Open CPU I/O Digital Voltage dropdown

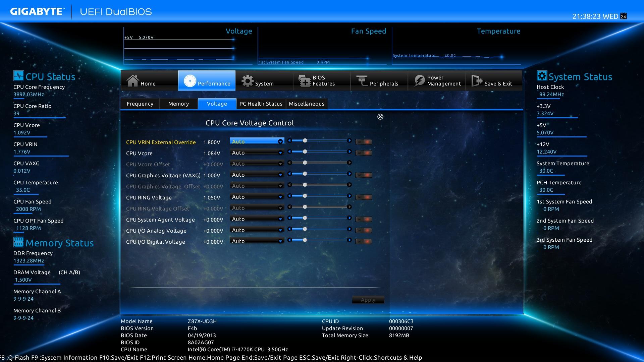coord(257,241)
